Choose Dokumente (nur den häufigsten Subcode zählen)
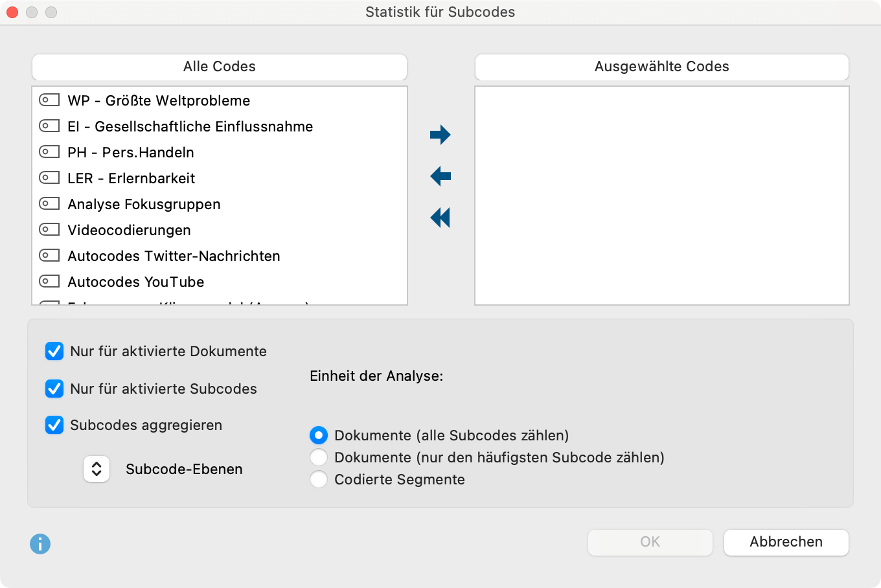The width and height of the screenshot is (881, 588). tap(319, 457)
